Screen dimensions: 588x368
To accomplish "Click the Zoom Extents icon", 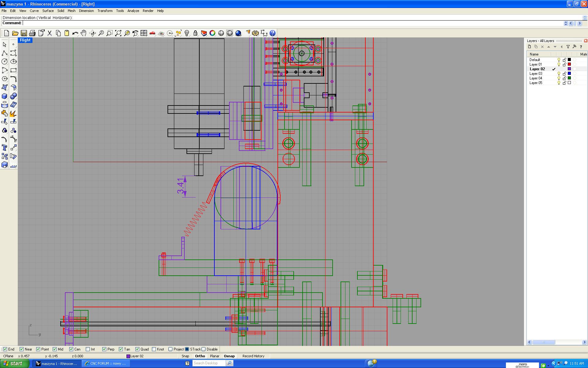I will click(x=118, y=33).
